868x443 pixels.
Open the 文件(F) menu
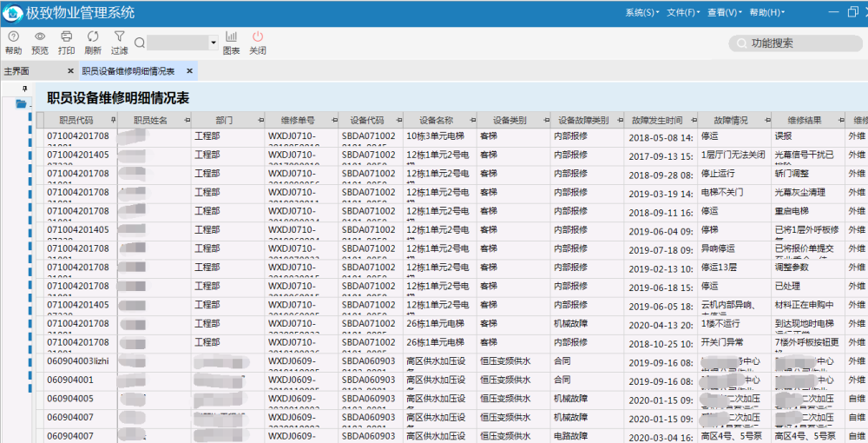(683, 13)
